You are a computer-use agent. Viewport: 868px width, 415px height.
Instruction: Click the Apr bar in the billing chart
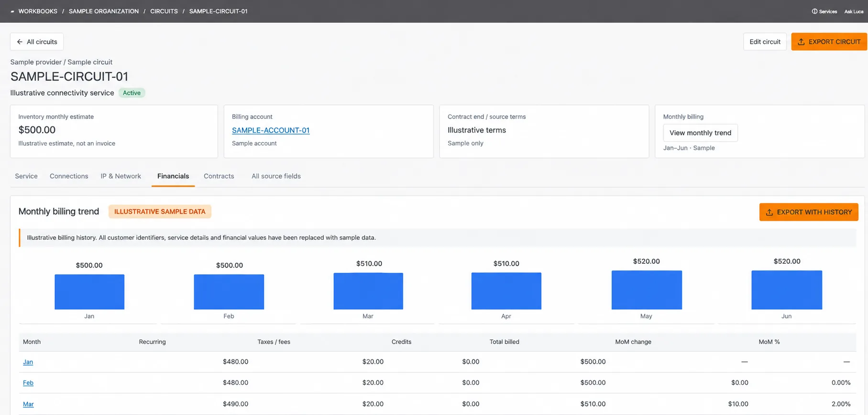506,291
